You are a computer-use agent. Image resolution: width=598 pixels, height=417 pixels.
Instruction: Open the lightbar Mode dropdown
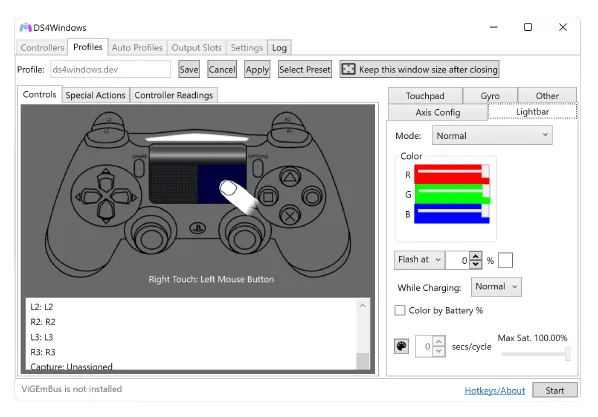pos(492,135)
